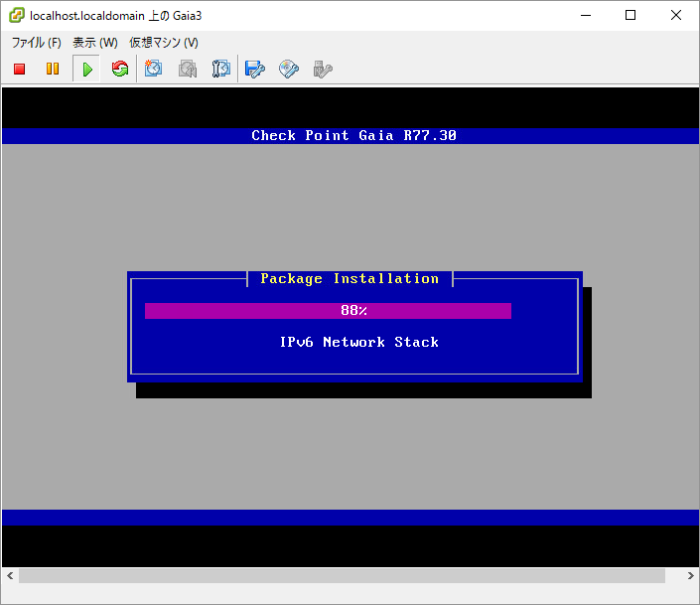The width and height of the screenshot is (700, 605).
Task: Open the ファイル (F) menu
Action: 36,43
